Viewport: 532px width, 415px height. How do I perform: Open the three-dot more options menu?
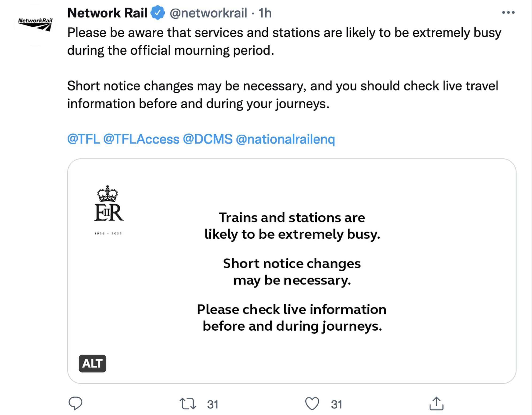click(508, 12)
